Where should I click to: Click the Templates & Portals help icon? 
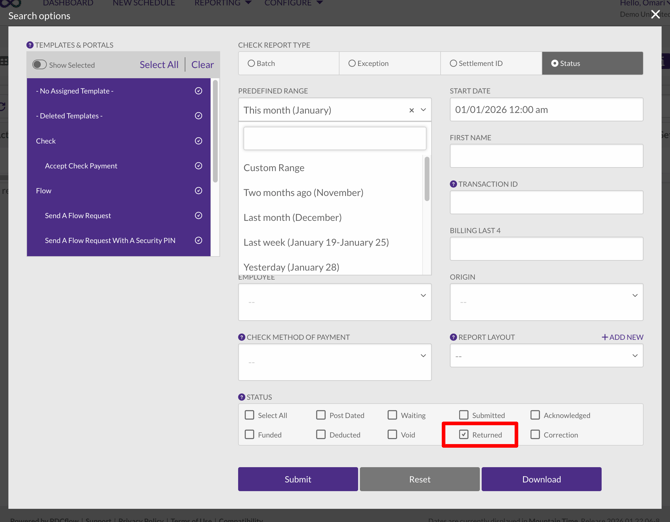pyautogui.click(x=29, y=45)
